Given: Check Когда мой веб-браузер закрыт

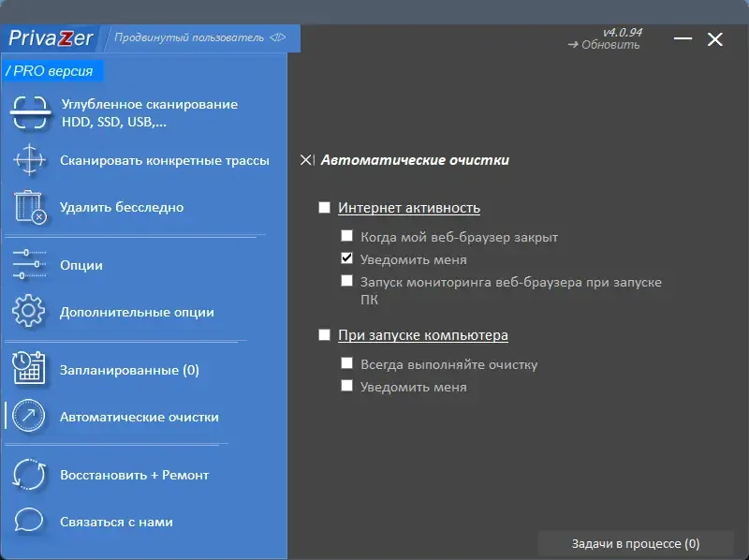Looking at the screenshot, I should [347, 237].
